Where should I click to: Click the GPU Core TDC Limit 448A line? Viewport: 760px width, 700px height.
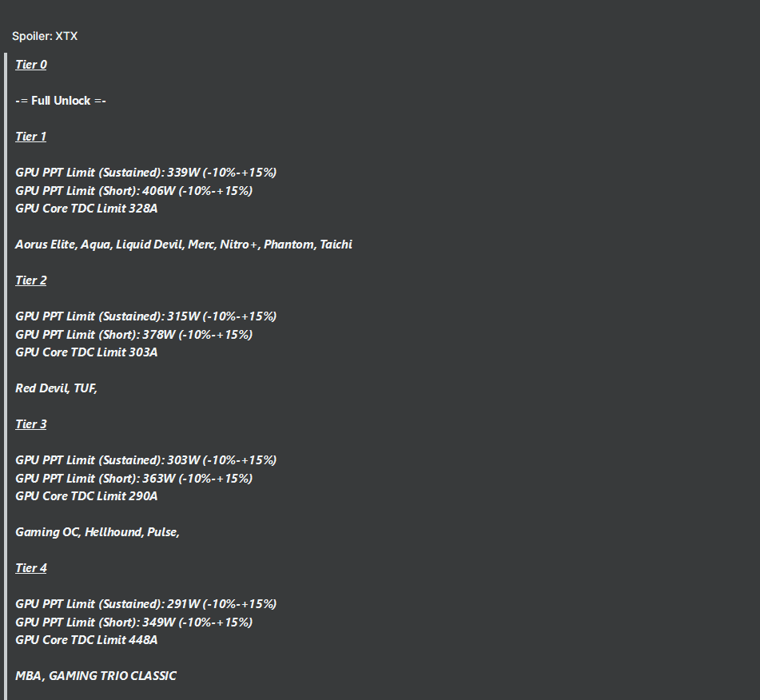click(86, 640)
